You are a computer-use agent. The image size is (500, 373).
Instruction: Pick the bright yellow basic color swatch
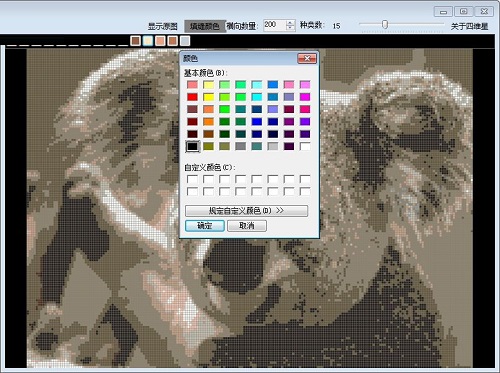click(x=209, y=97)
